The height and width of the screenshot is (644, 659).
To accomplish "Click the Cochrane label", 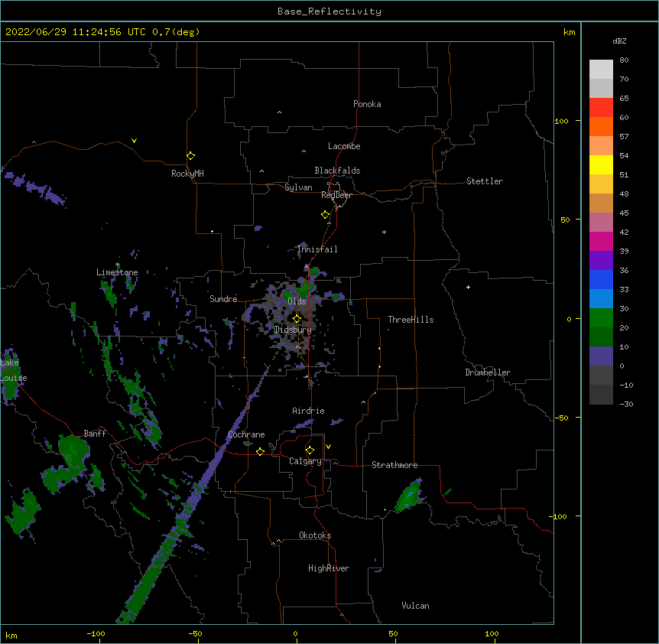I will 246,434.
